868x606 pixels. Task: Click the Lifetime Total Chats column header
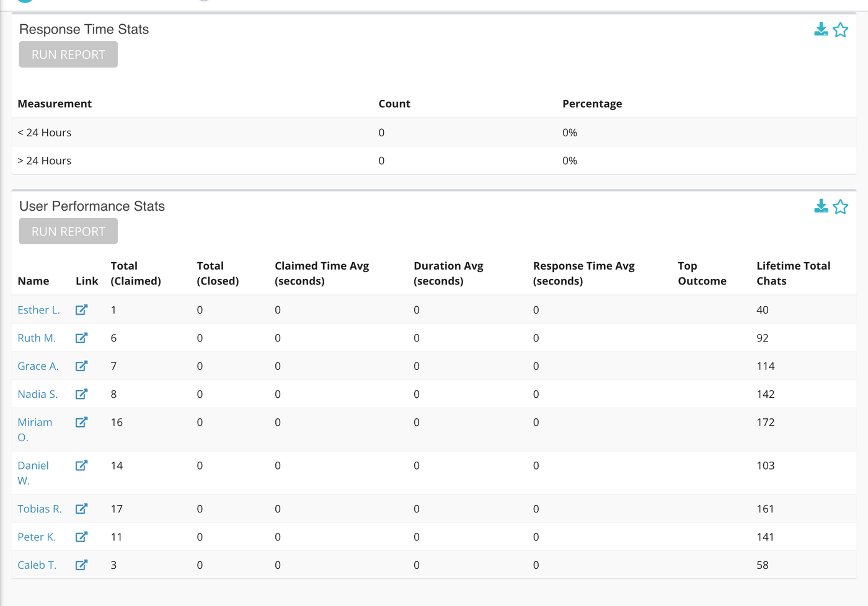pos(793,273)
